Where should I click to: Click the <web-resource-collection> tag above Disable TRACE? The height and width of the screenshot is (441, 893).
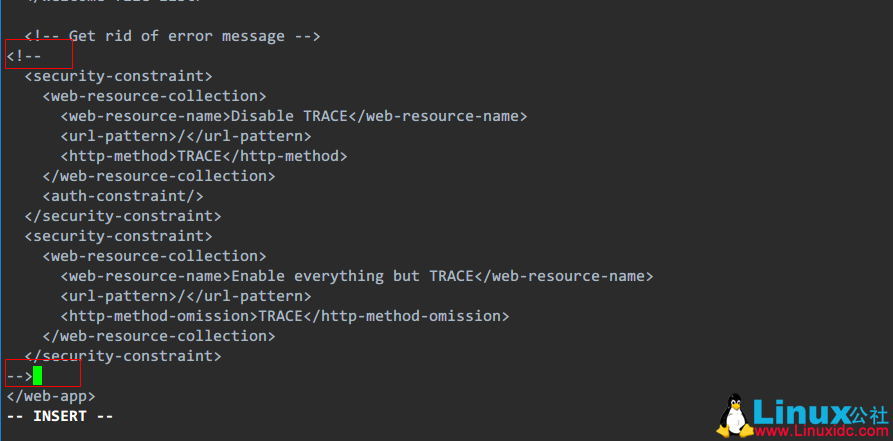tap(154, 96)
